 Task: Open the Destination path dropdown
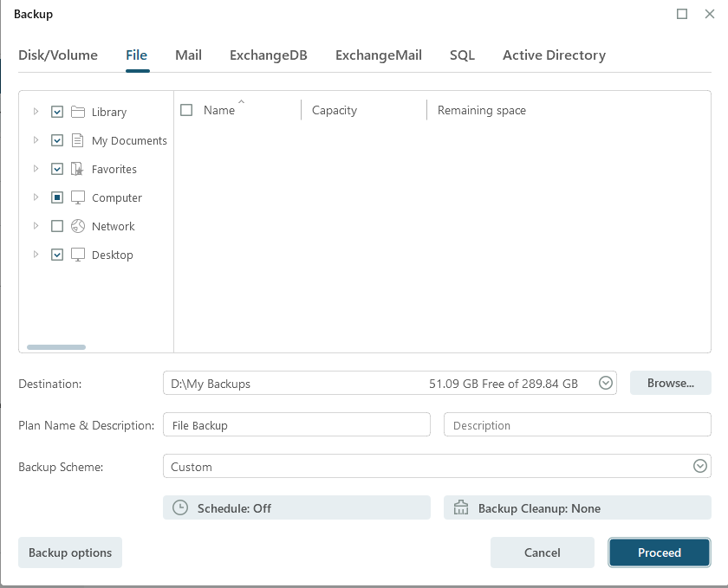click(606, 384)
